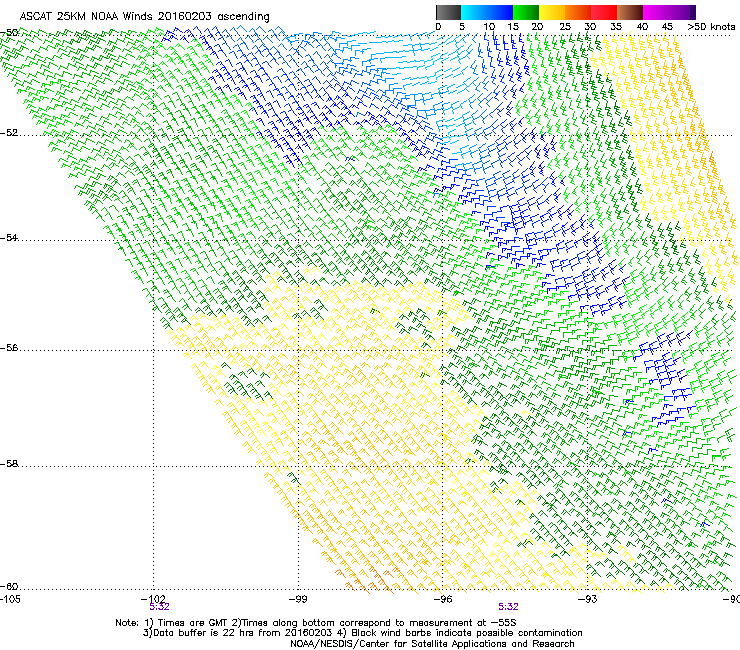Click the title 'ASCAT 25KM NOAA Winds 20160203 ascending'
The image size is (740, 650).
(x=144, y=17)
